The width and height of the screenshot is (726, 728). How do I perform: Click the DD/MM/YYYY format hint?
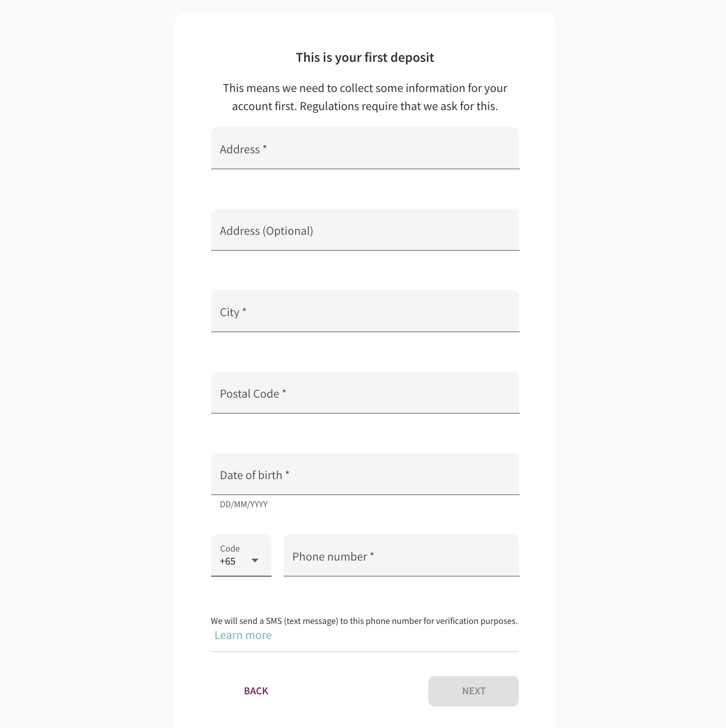click(244, 504)
